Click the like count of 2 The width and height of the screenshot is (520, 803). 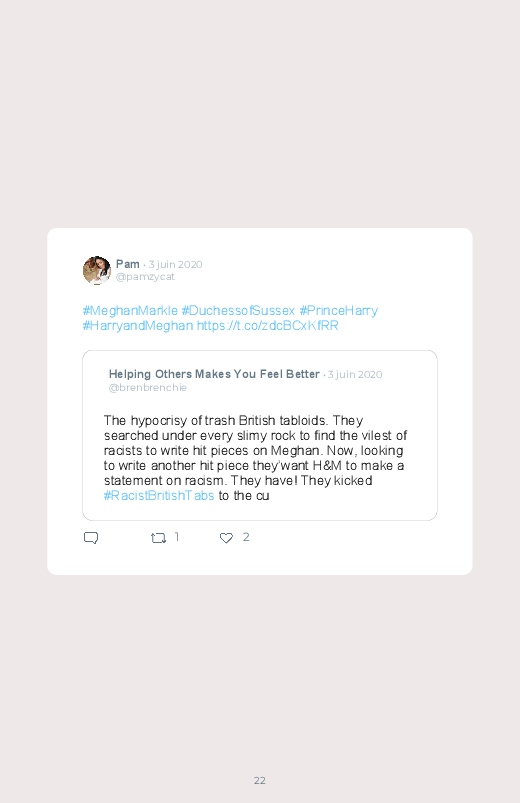246,537
